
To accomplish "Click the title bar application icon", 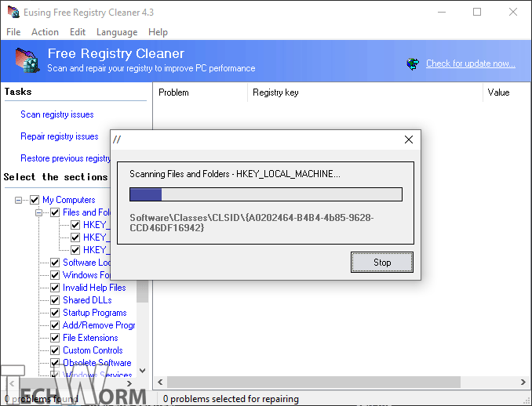I will coord(13,12).
